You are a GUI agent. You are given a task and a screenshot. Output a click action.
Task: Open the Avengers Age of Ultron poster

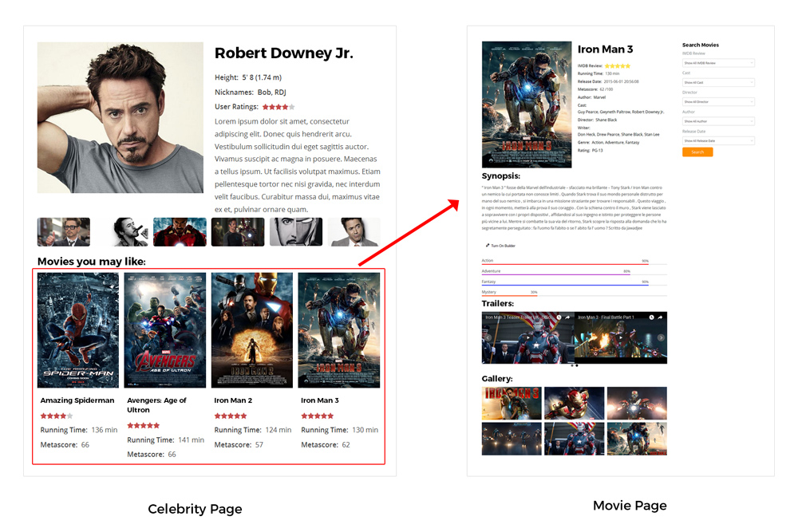[165, 330]
